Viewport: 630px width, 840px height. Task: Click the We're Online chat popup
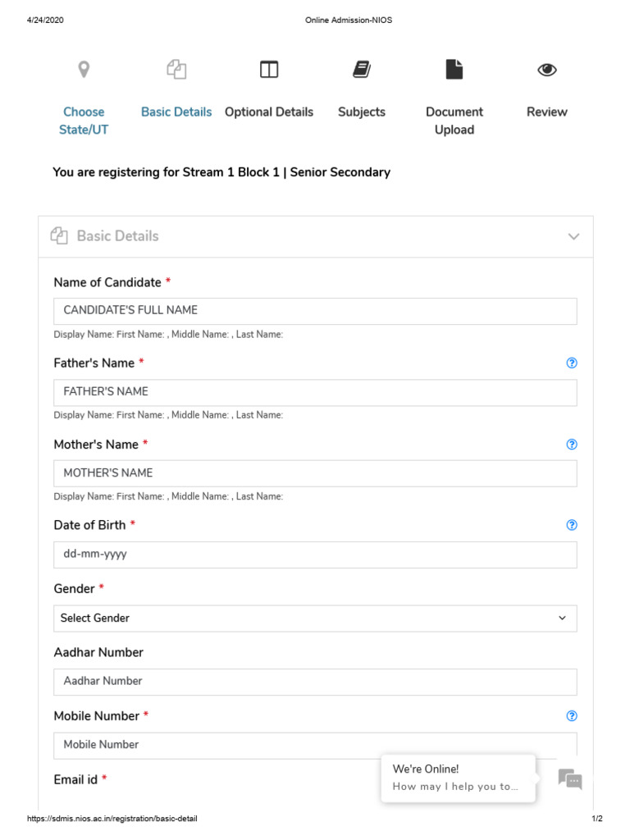pos(458,778)
